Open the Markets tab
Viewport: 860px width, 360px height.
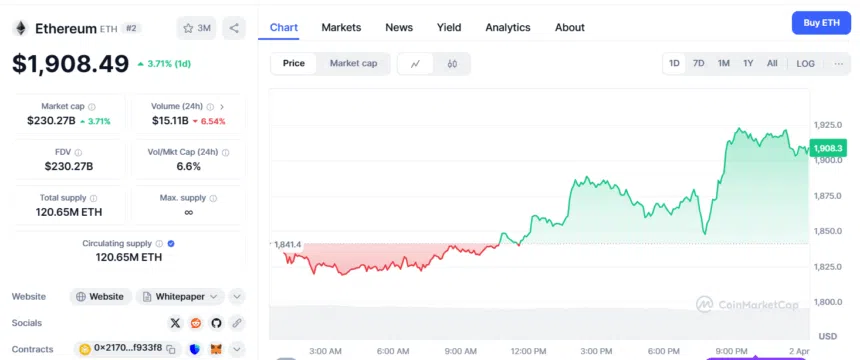341,27
